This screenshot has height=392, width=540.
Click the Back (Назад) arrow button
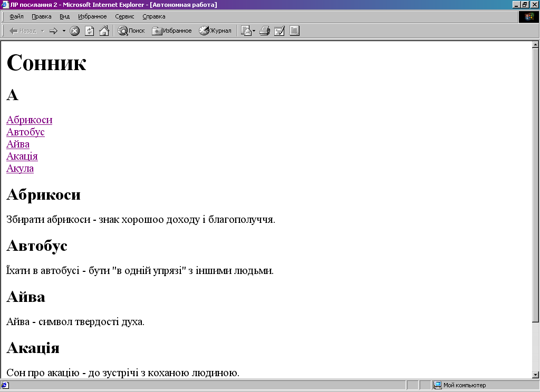point(23,31)
